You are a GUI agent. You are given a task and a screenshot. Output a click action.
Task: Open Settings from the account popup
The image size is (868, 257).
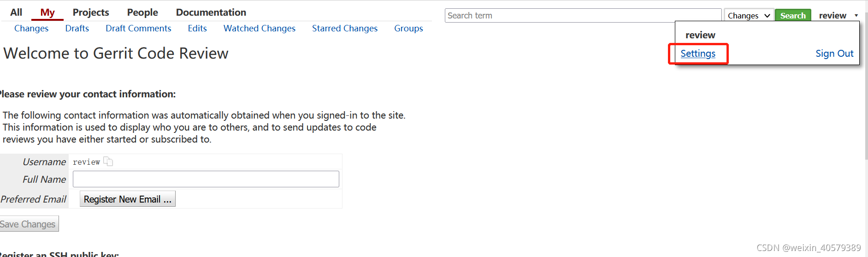pos(698,54)
